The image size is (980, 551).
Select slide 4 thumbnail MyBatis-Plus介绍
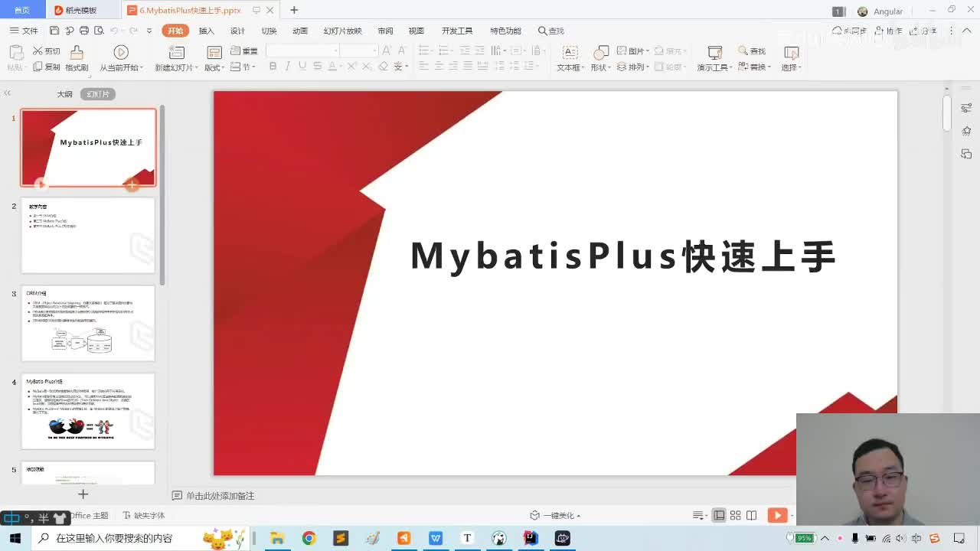coord(88,411)
